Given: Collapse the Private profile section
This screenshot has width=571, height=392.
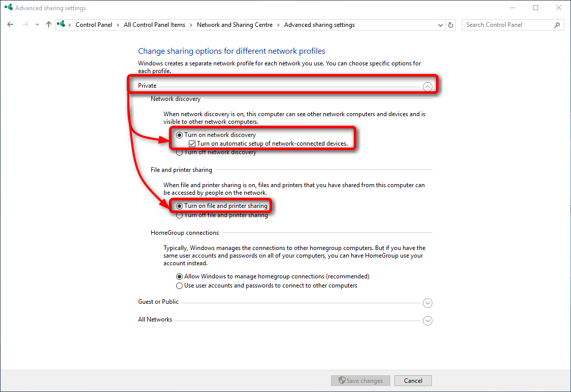Looking at the screenshot, I should coord(427,87).
